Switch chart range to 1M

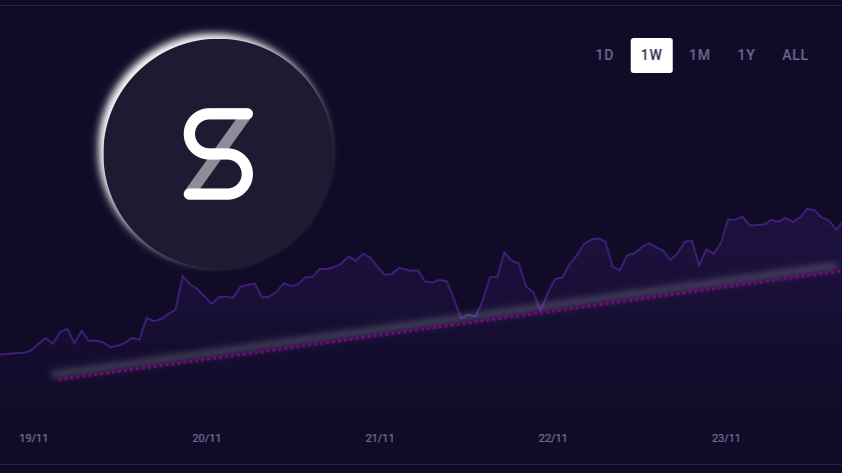pos(700,55)
